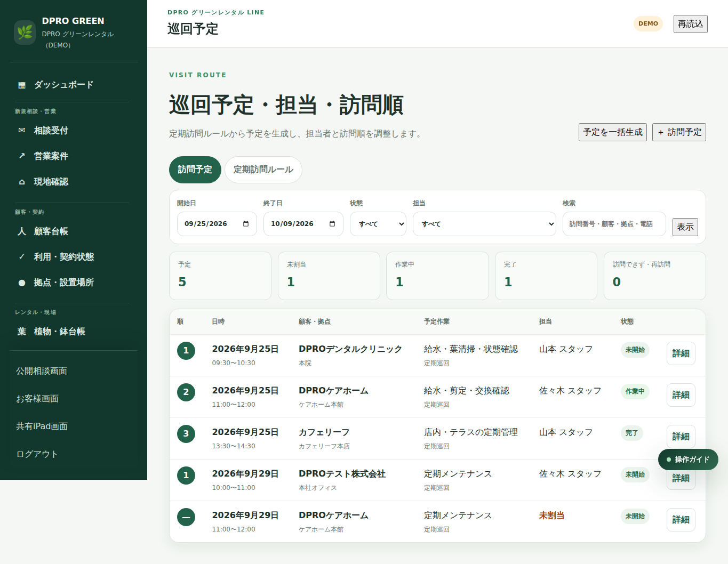This screenshot has height=564, width=728.
Task: Open 公開相談画面 from the sidebar
Action: 42,371
